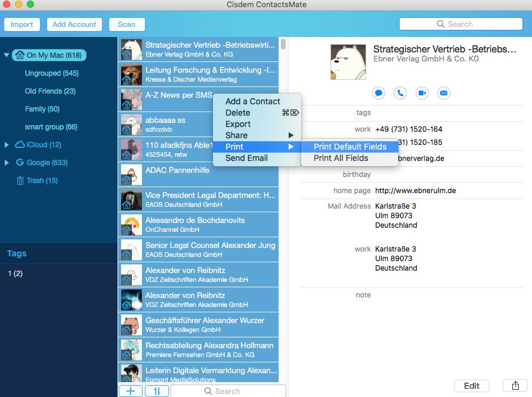Expand the Google account
Image resolution: width=532 pixels, height=397 pixels.
point(7,163)
